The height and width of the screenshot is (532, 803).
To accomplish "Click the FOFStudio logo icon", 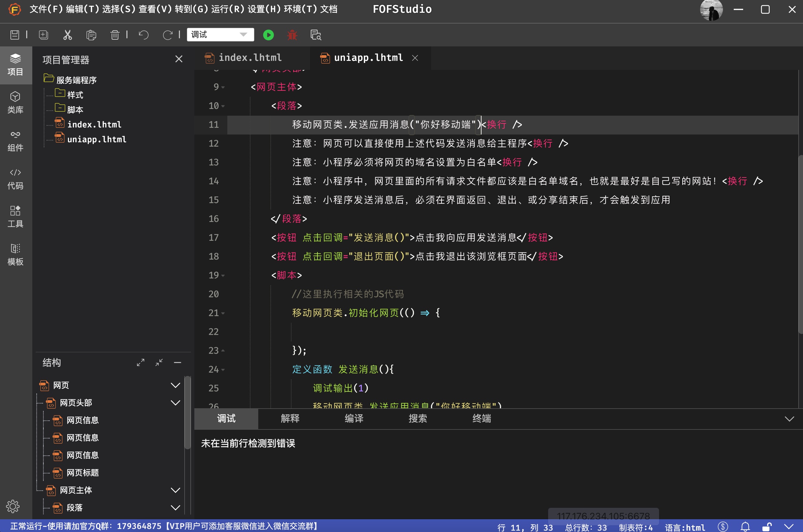I will (x=14, y=9).
